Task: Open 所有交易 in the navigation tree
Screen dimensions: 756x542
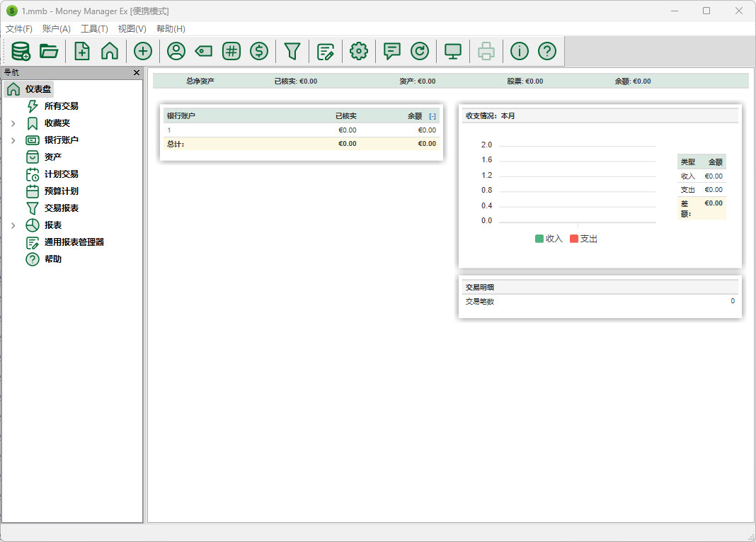Action: pos(62,106)
